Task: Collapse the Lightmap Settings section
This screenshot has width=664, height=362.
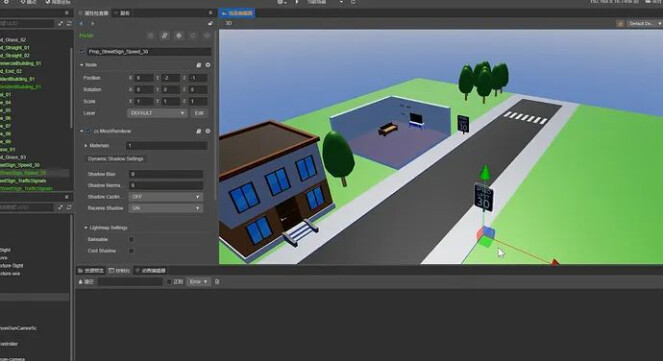Action: (86, 228)
